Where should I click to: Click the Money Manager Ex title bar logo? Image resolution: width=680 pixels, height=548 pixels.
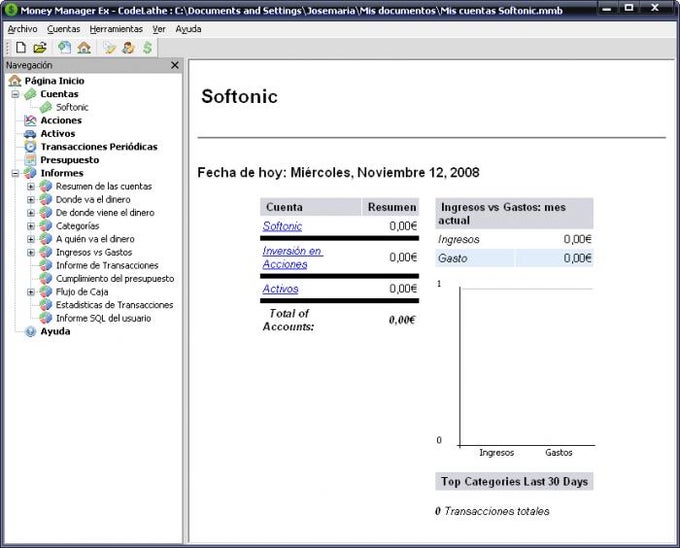[10, 9]
